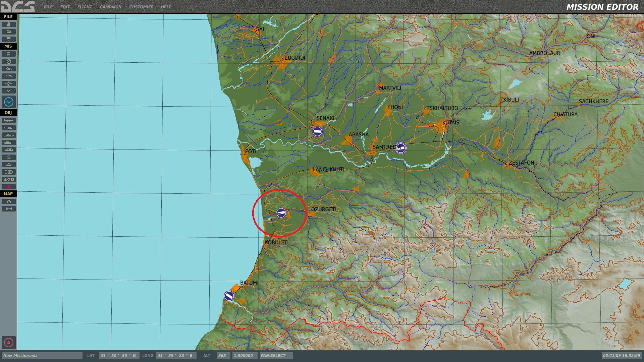This screenshot has height=362, width=644.
Task: Click the red X delete object tool
Action: click(x=9, y=187)
